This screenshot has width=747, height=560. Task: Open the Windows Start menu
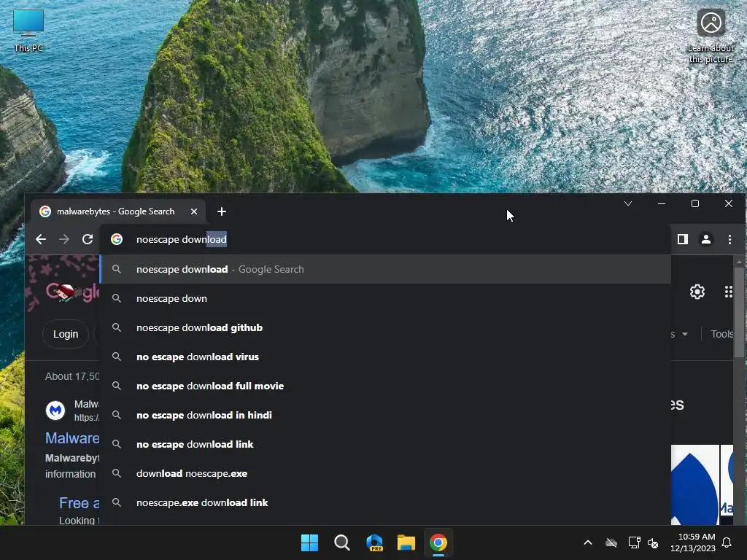pyautogui.click(x=309, y=542)
